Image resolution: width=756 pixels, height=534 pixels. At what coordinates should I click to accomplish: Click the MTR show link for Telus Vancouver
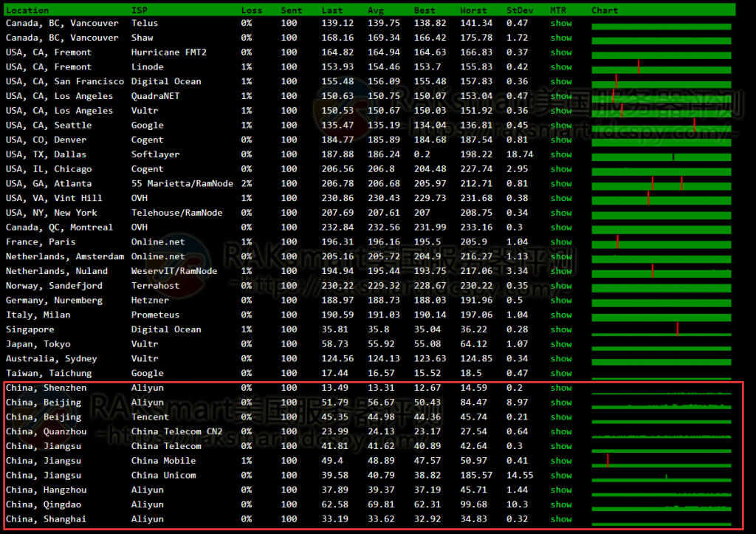tap(561, 23)
